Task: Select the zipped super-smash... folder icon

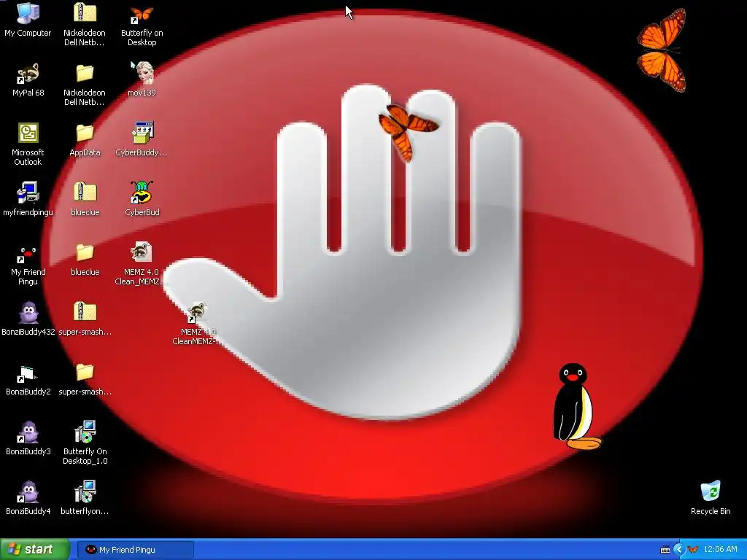Action: pyautogui.click(x=85, y=312)
